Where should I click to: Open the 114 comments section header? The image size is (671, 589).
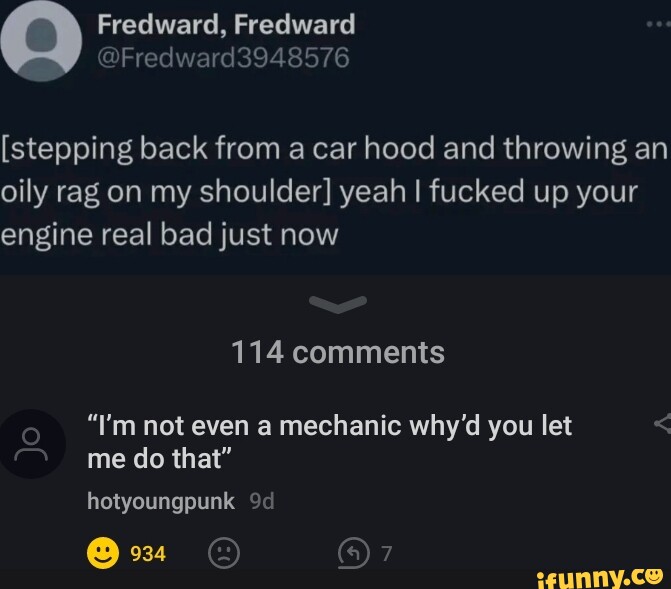point(338,352)
